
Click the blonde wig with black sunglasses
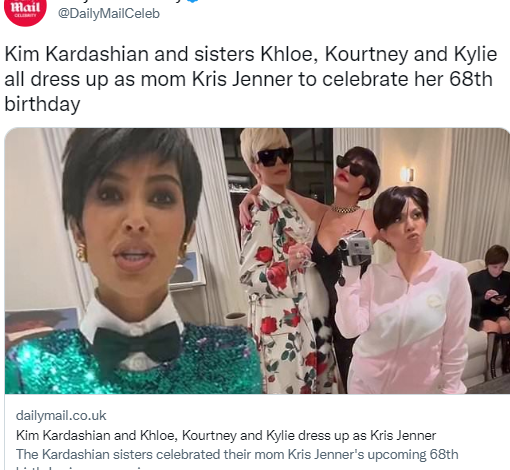coord(266,150)
